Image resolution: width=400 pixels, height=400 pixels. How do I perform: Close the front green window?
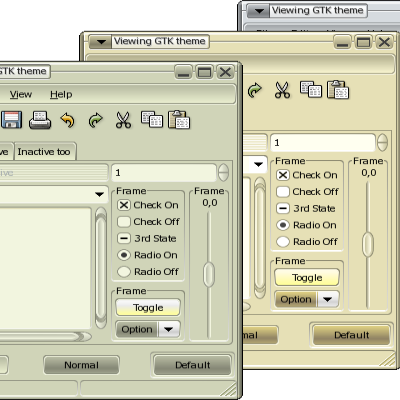pyautogui.click(x=225, y=72)
